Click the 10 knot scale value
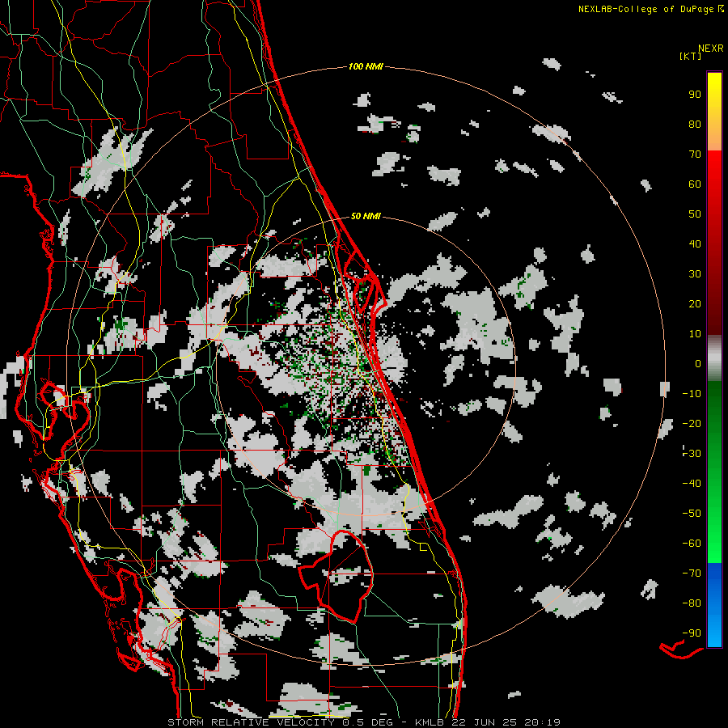 click(695, 334)
